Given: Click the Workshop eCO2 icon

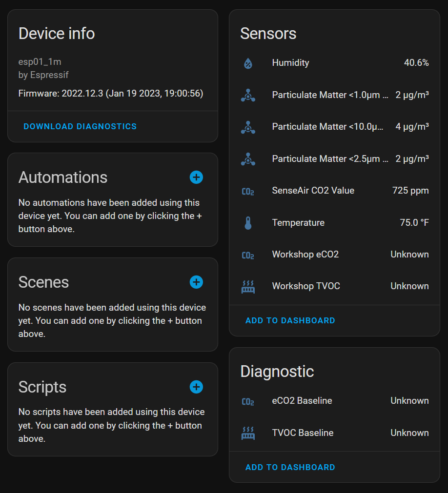Looking at the screenshot, I should [x=248, y=255].
